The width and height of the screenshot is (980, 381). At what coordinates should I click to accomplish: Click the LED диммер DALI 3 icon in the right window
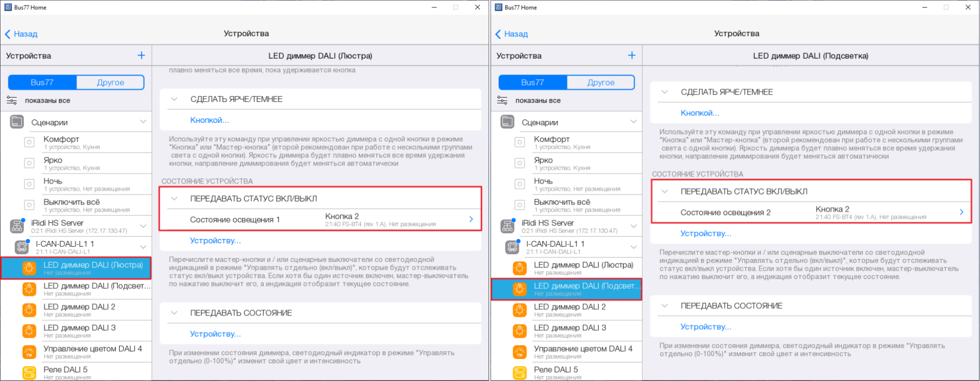coord(520,331)
